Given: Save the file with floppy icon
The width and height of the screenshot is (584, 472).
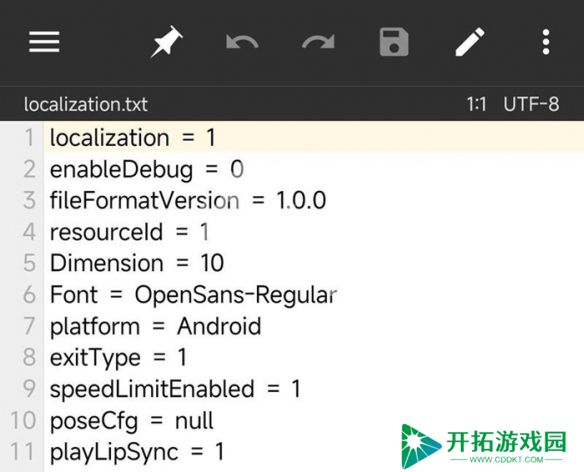Looking at the screenshot, I should tap(394, 42).
